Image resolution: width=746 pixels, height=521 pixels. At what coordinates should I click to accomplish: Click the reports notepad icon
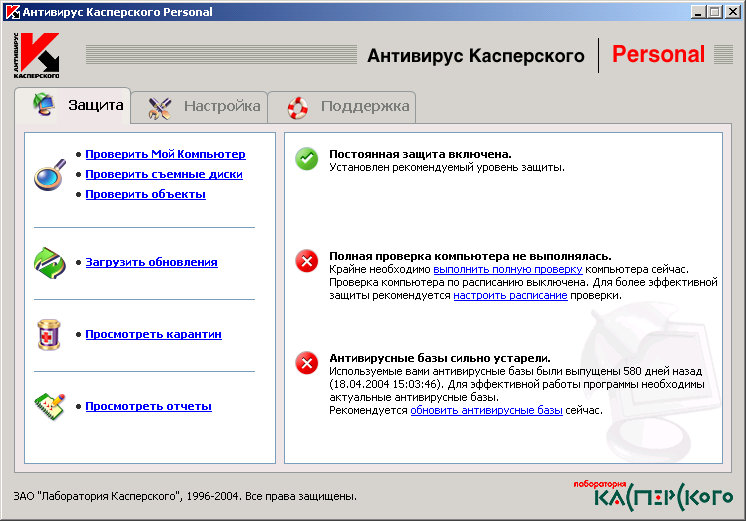(49, 406)
